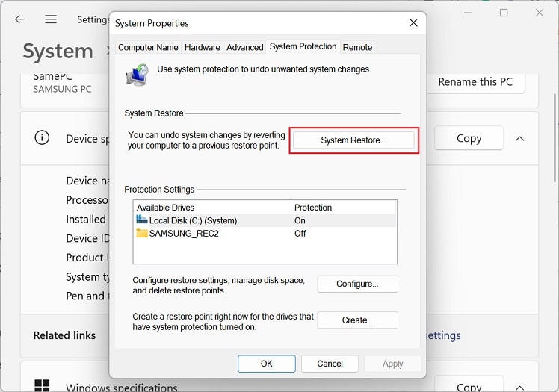This screenshot has height=392, width=559.
Task: Click the Settings window vertical scrollbar
Action: pos(555,138)
